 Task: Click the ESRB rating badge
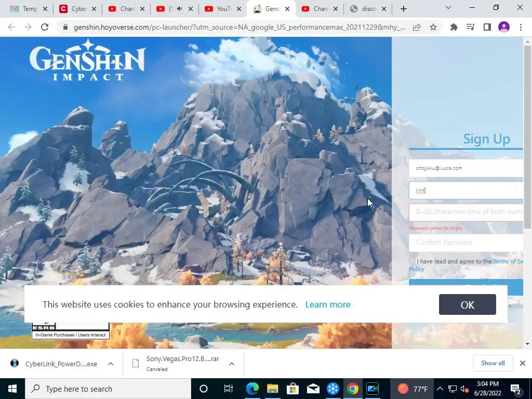point(71,331)
